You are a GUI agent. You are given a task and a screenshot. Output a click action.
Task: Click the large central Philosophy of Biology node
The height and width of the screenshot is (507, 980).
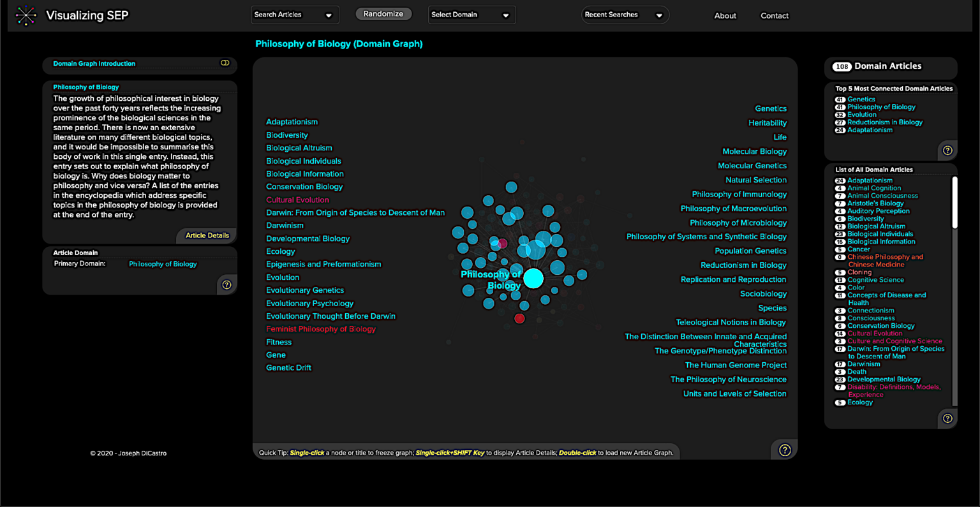click(x=533, y=278)
